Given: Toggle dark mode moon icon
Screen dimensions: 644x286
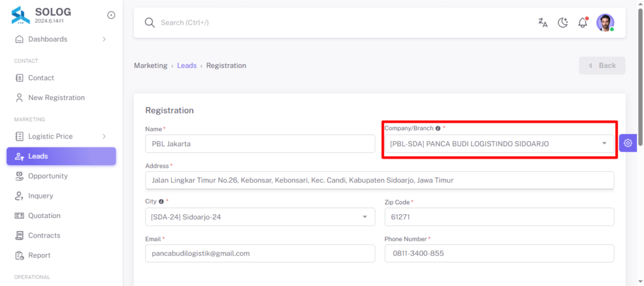Looking at the screenshot, I should point(563,23).
